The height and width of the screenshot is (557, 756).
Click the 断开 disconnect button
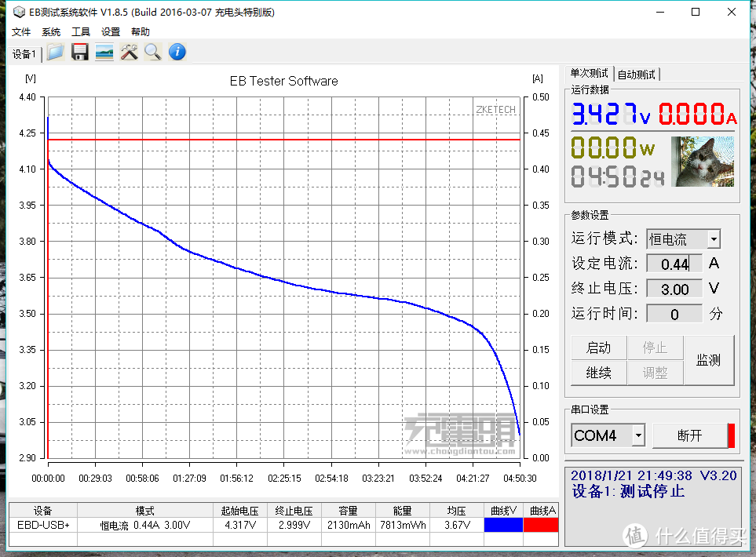coord(689,435)
